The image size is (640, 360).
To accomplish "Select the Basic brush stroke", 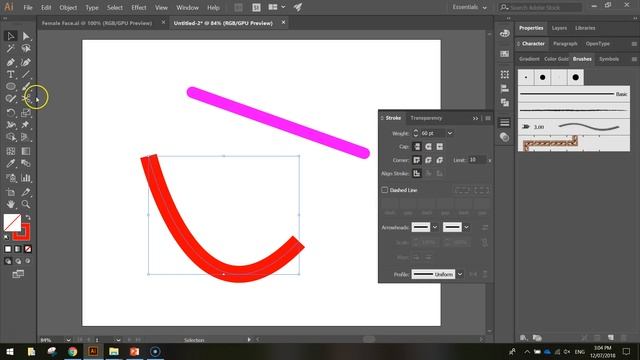I will click(574, 94).
